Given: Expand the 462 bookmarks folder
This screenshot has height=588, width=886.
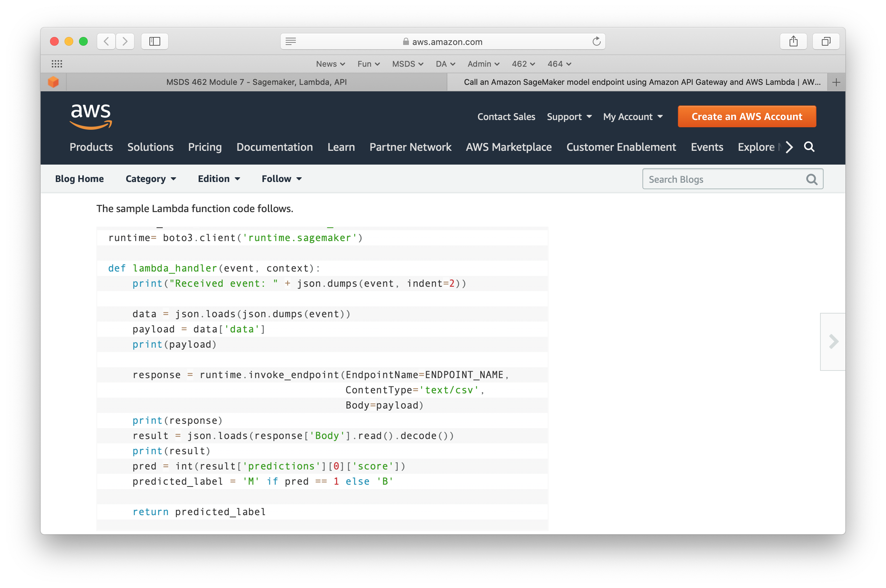Looking at the screenshot, I should click(523, 64).
